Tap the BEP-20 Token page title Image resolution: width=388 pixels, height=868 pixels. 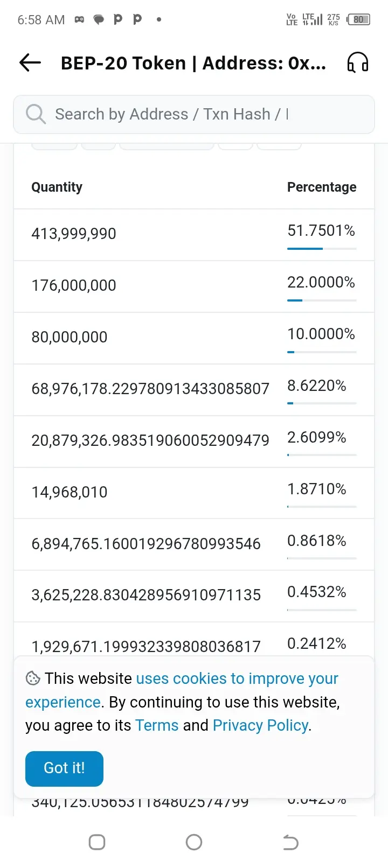(193, 63)
